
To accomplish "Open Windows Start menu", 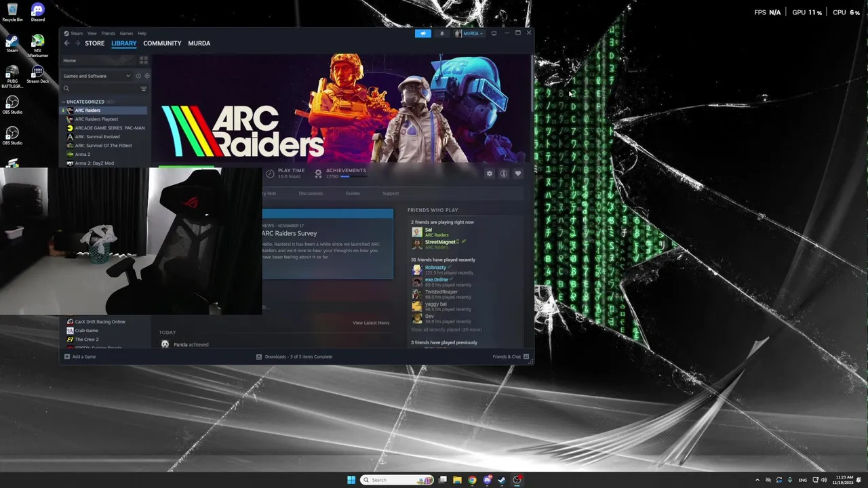I will (x=351, y=480).
